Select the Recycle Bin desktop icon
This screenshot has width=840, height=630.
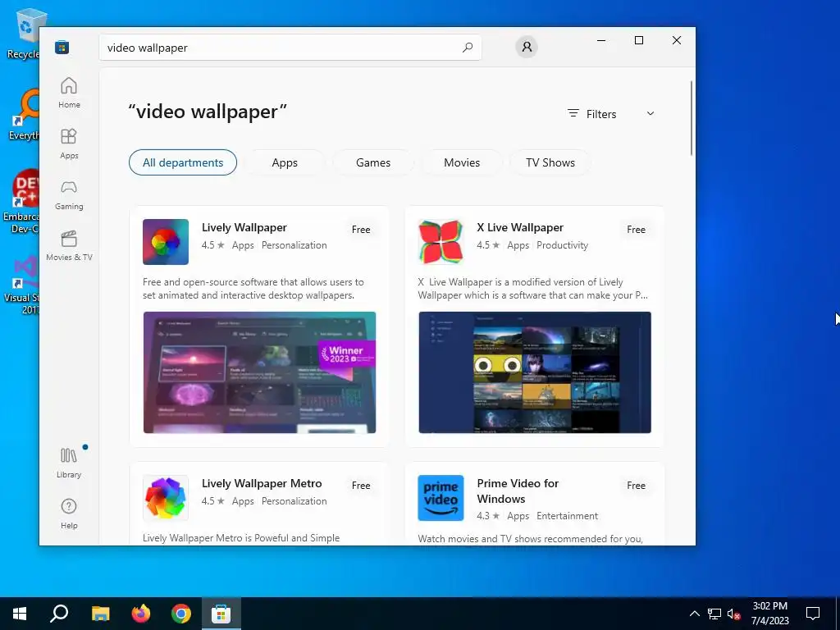[24, 33]
